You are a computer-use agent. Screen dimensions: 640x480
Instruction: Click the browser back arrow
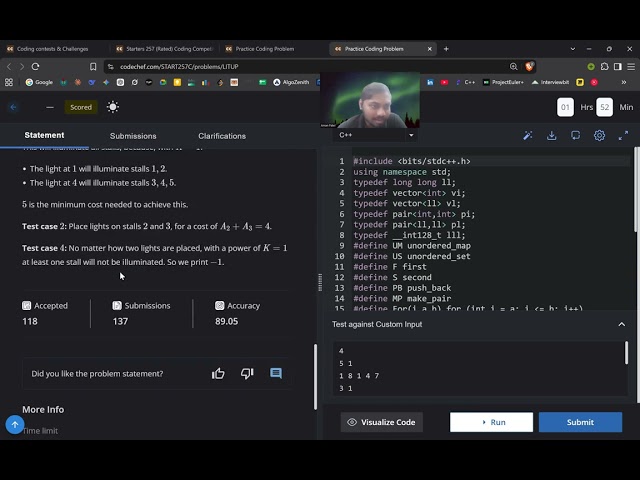tap(9, 67)
